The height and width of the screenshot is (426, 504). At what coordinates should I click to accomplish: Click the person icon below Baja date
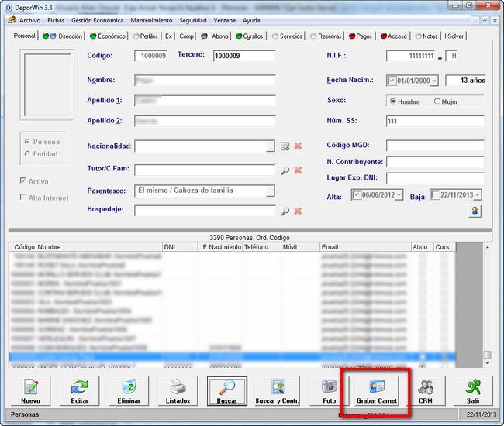[475, 211]
